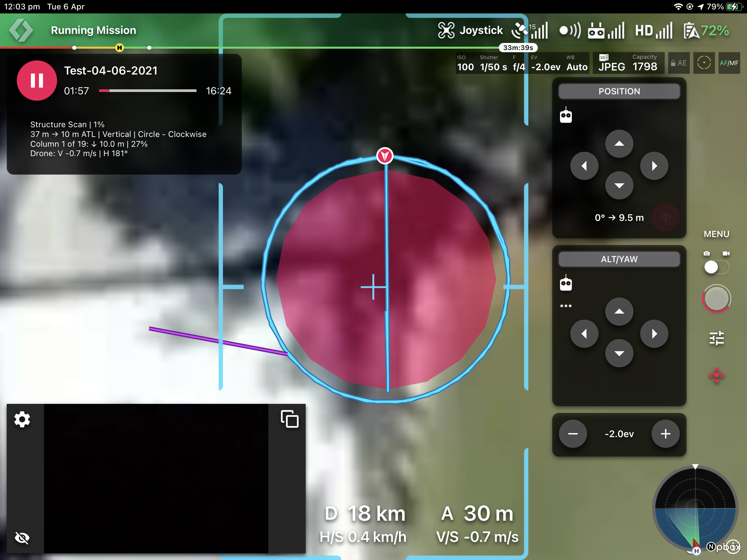Decrease exposure with minus button

(x=573, y=434)
